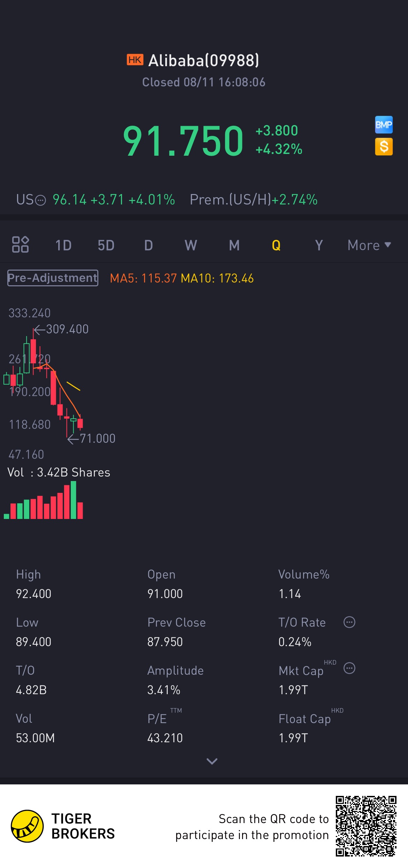Switch to the weekly W tab
Screen dimensions: 408x868
191,245
